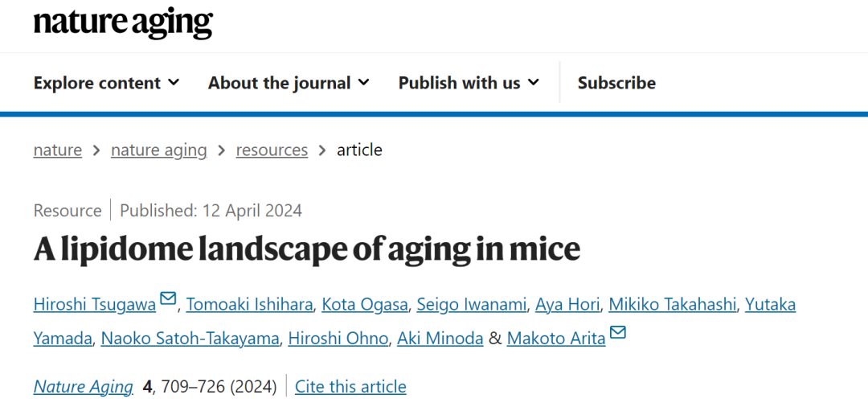Navigate to nature aging breadcrumb
Image resolution: width=868 pixels, height=411 pixels.
(158, 150)
